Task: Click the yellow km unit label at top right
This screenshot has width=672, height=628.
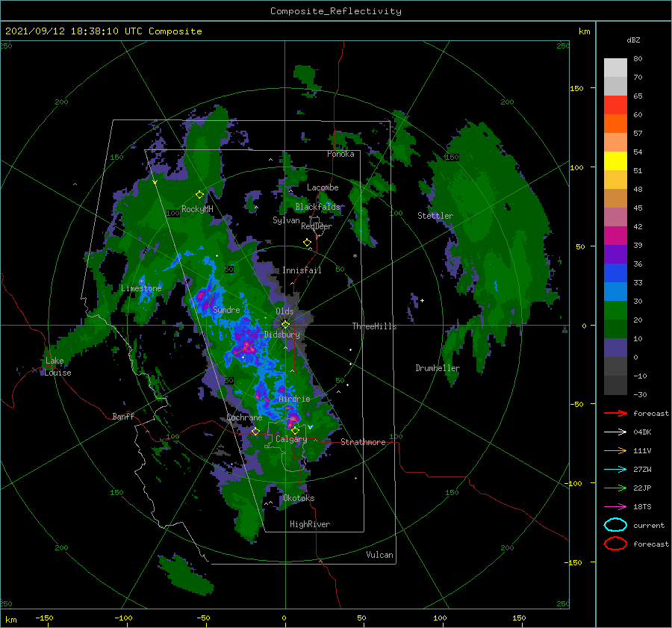Action: pyautogui.click(x=584, y=31)
